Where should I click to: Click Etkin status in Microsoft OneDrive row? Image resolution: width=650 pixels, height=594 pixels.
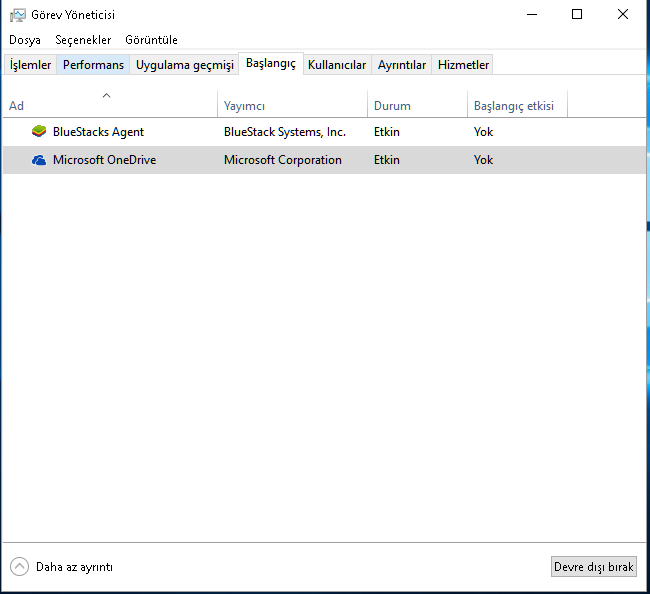coord(387,160)
